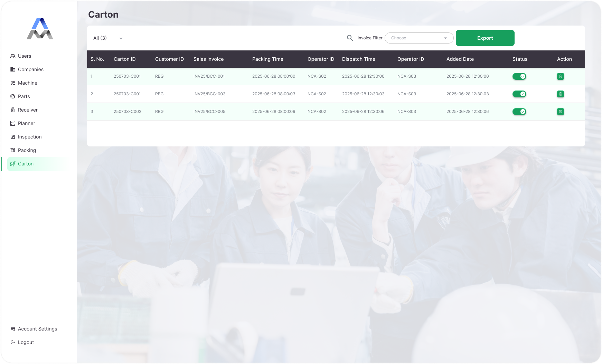
Task: Open Account Settings
Action: 37,329
